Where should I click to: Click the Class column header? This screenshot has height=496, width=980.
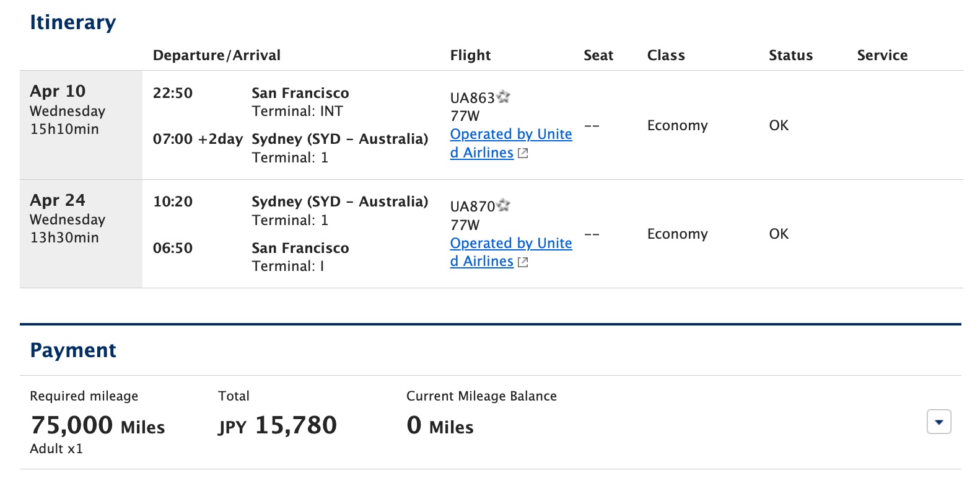pos(665,55)
